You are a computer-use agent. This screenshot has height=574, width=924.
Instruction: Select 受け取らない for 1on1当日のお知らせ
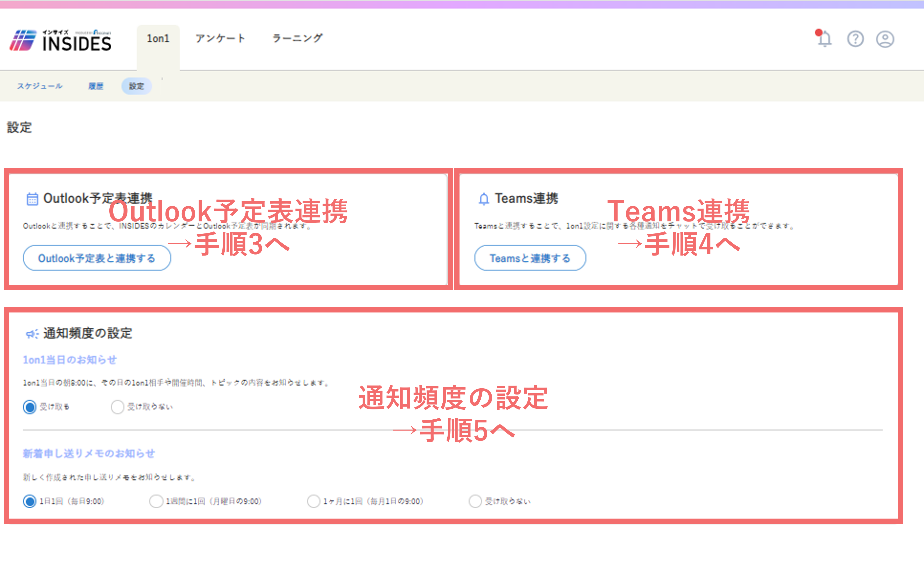click(x=118, y=407)
